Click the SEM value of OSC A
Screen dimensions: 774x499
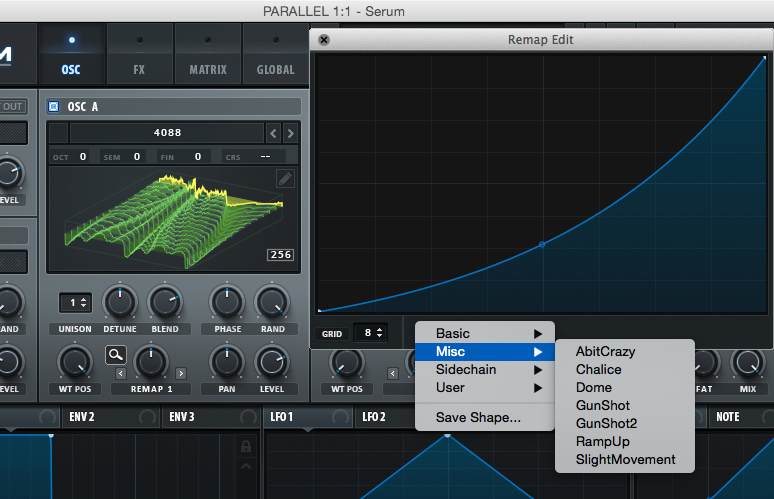pyautogui.click(x=137, y=156)
